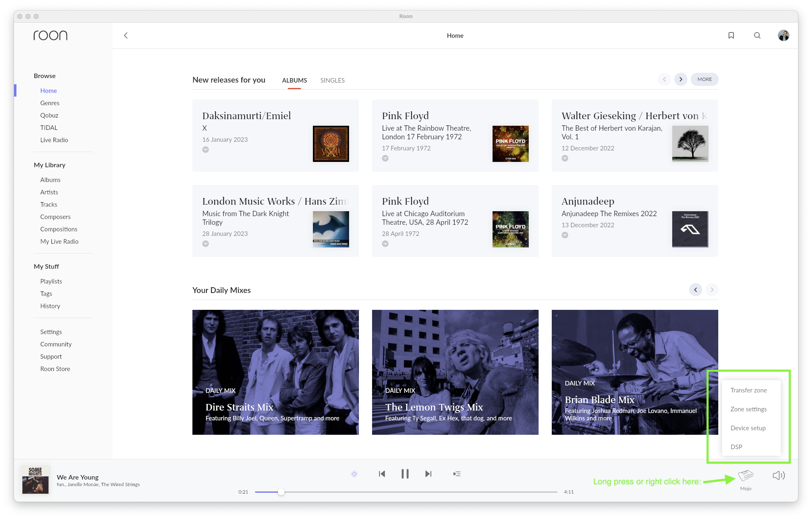Click source badge under Dark Knight Trilogy album
This screenshot has width=812, height=519.
206,244
